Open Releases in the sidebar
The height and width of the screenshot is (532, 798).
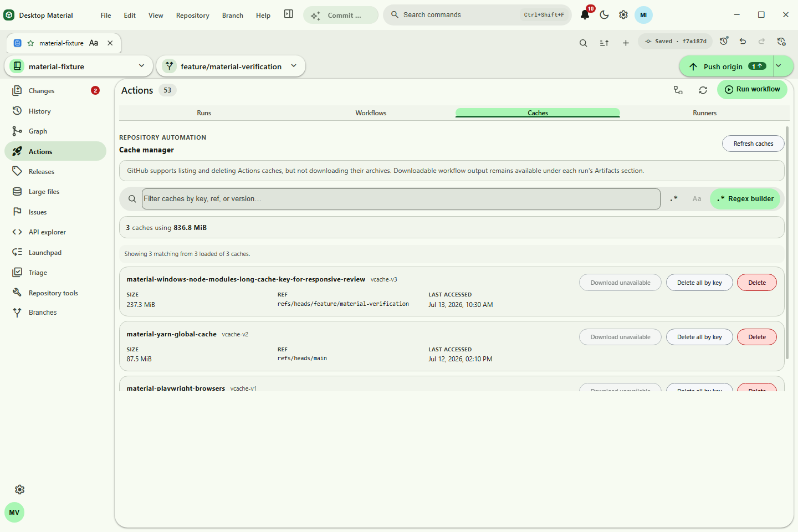click(55, 172)
